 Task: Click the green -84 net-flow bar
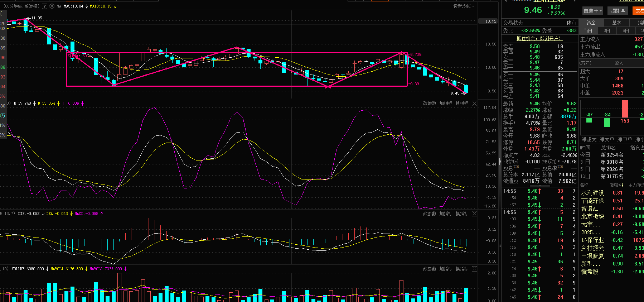click(x=607, y=122)
